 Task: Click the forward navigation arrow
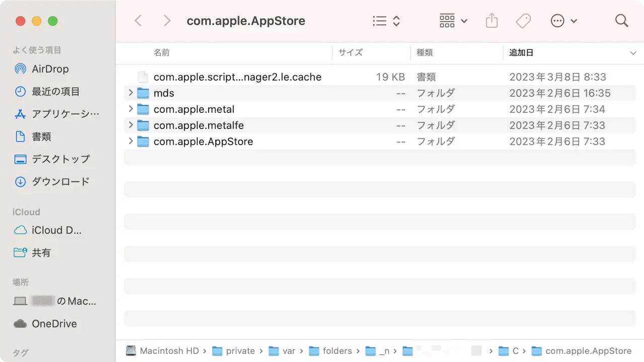[x=167, y=21]
